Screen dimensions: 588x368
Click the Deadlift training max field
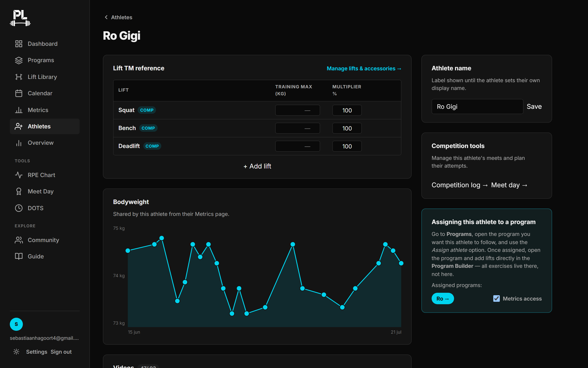click(297, 146)
